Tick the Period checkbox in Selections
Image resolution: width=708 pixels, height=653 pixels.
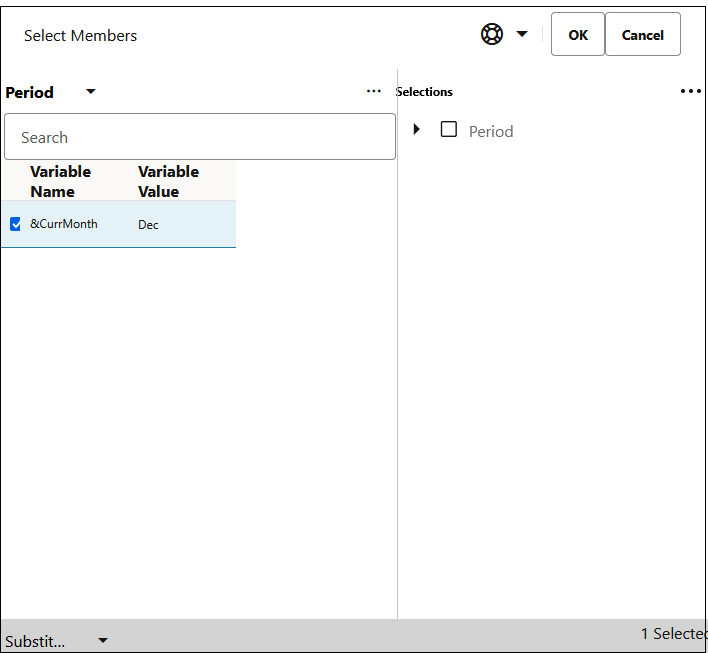pyautogui.click(x=448, y=129)
